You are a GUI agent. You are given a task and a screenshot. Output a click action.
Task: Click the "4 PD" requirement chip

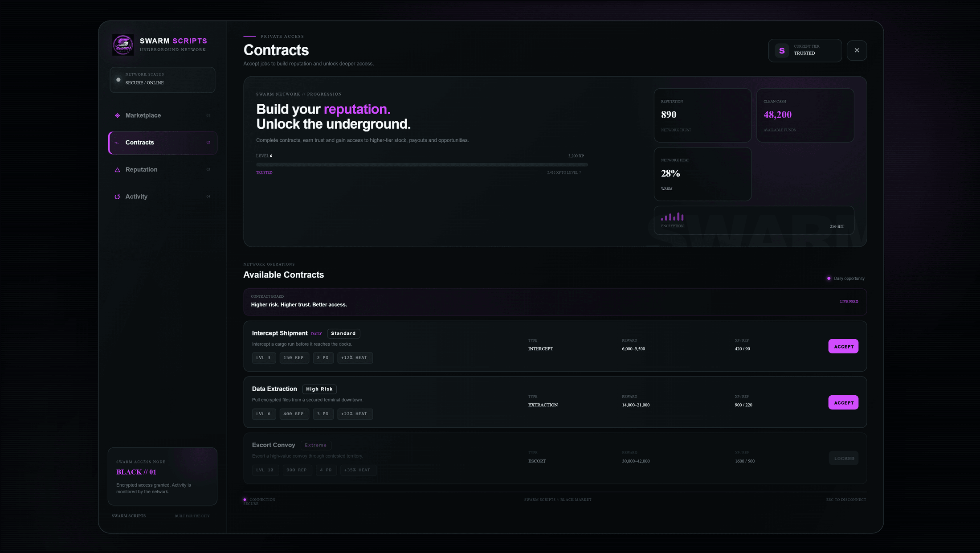tap(326, 470)
